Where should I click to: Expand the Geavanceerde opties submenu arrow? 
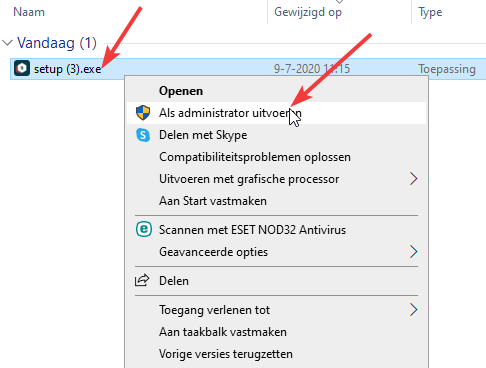414,252
